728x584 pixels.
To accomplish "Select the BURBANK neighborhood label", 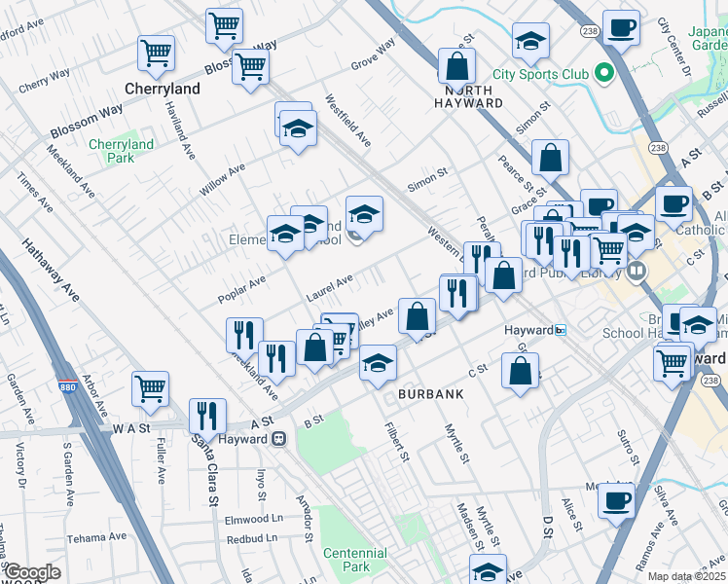I will (431, 394).
